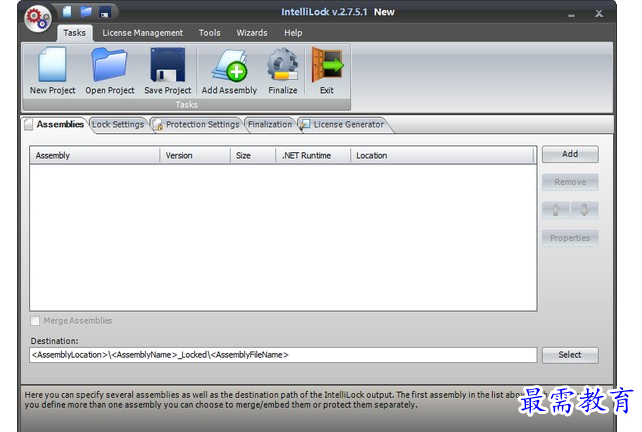
Task: Click the Select destination button
Action: pos(570,355)
